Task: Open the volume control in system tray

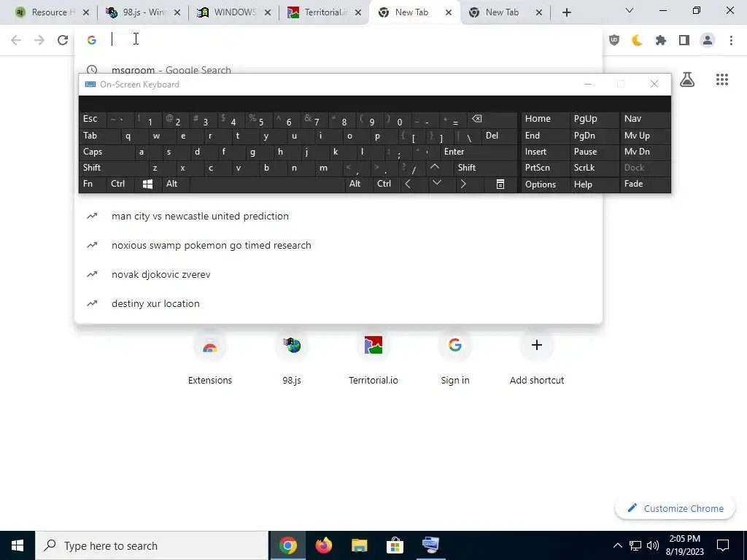Action: [653, 545]
